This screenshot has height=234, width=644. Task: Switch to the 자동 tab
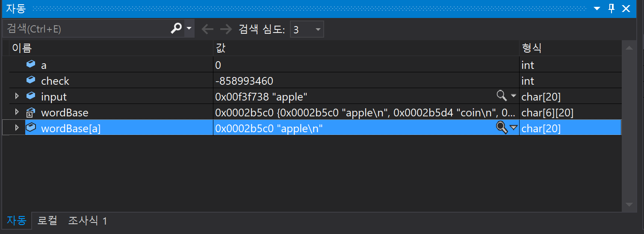point(16,220)
